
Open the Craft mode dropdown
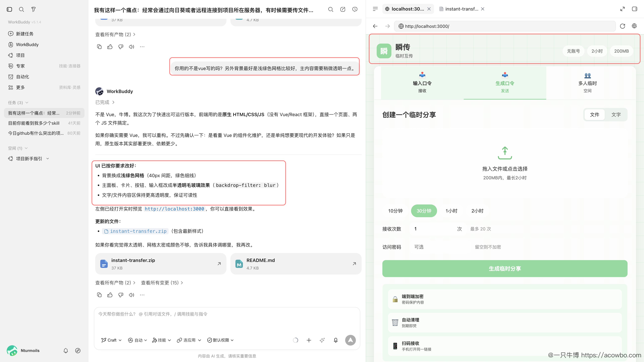(x=112, y=340)
